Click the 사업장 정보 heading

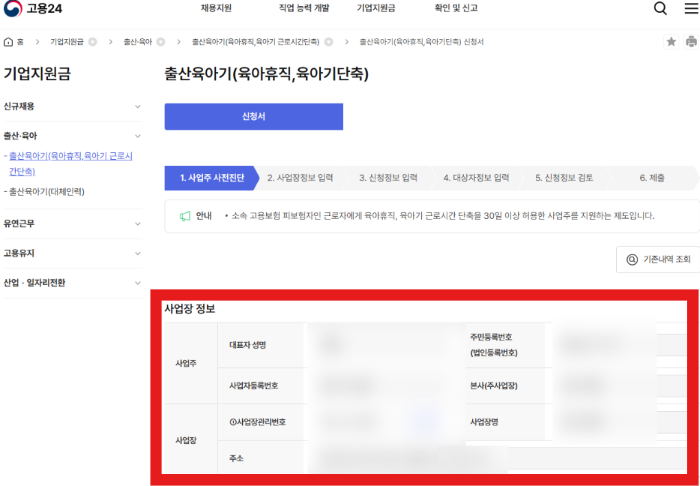pyautogui.click(x=190, y=309)
